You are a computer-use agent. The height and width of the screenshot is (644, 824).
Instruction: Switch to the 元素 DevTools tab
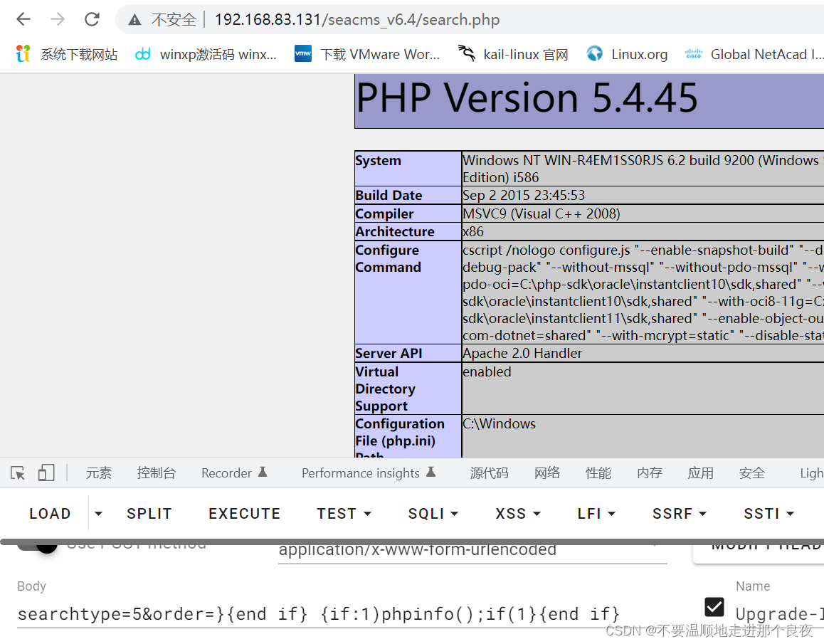click(x=99, y=473)
